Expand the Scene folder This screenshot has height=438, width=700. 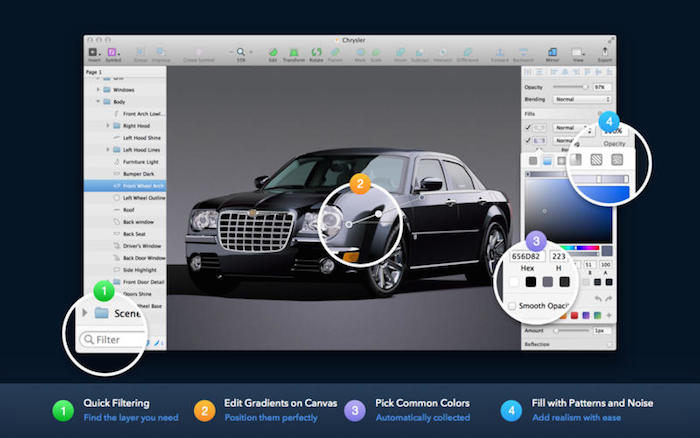click(84, 313)
